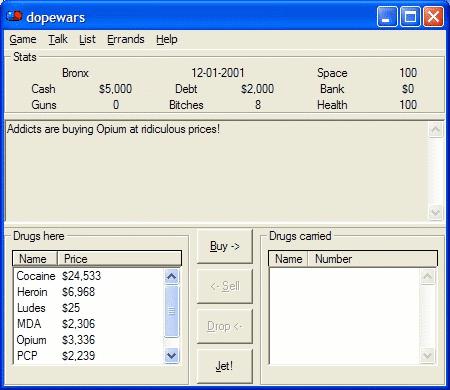Click the drugs list scroll up arrow

172,276
